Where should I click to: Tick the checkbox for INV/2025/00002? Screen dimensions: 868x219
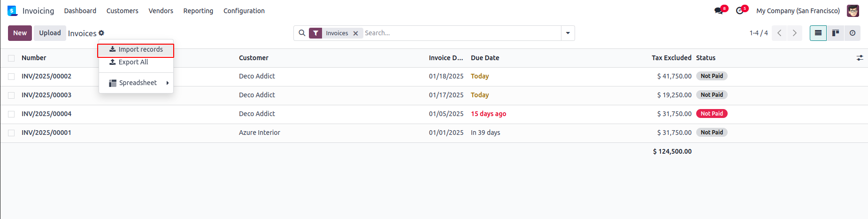(11, 77)
